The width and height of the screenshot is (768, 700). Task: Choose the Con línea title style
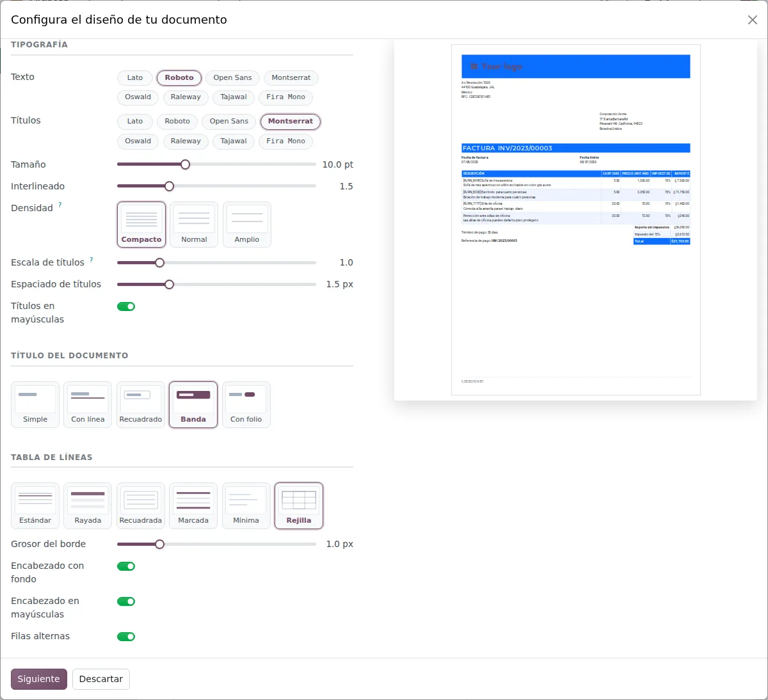[x=88, y=404]
